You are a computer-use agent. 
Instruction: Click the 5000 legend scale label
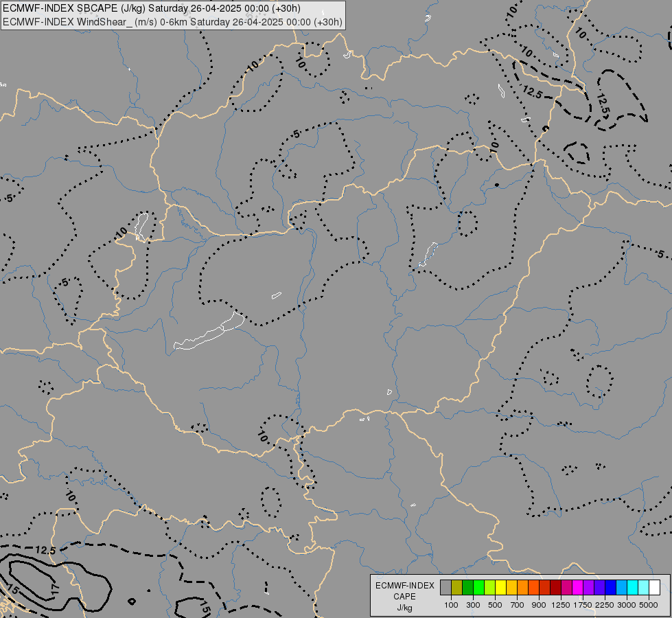[x=649, y=605]
